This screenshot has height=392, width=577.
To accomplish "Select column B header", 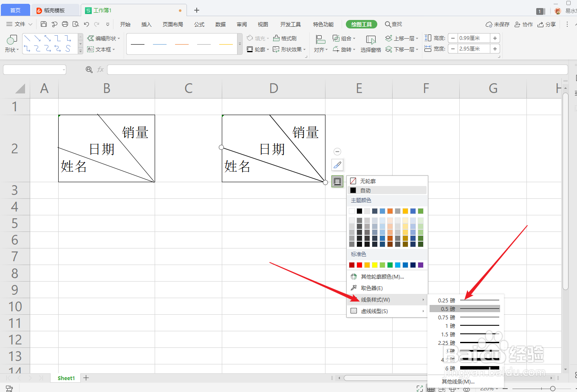I will [x=107, y=88].
